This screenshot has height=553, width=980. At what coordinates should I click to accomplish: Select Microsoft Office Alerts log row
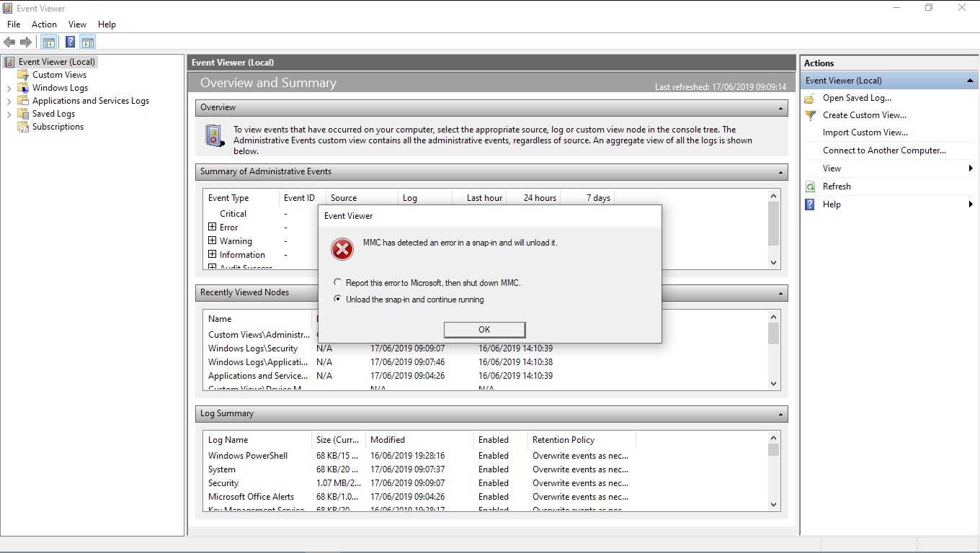click(x=418, y=497)
